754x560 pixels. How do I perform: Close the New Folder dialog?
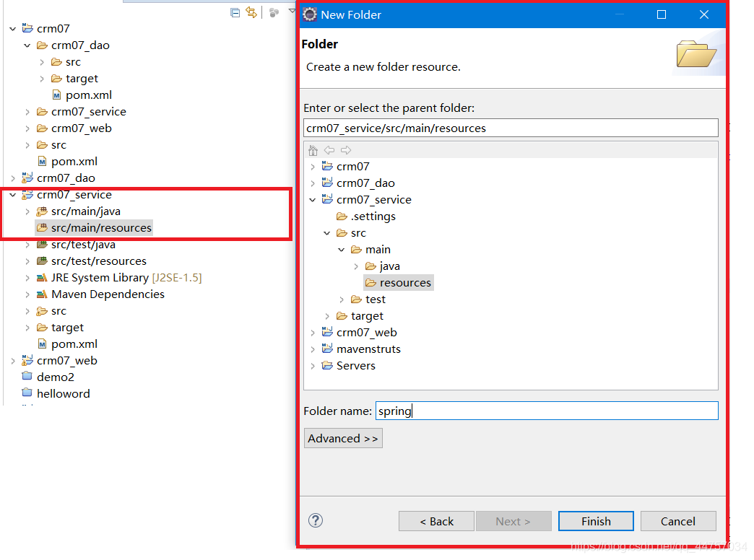[x=704, y=15]
